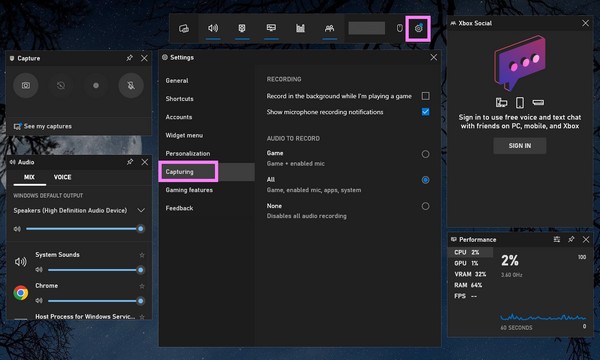
Task: Select the All audio radio option
Action: tap(425, 180)
